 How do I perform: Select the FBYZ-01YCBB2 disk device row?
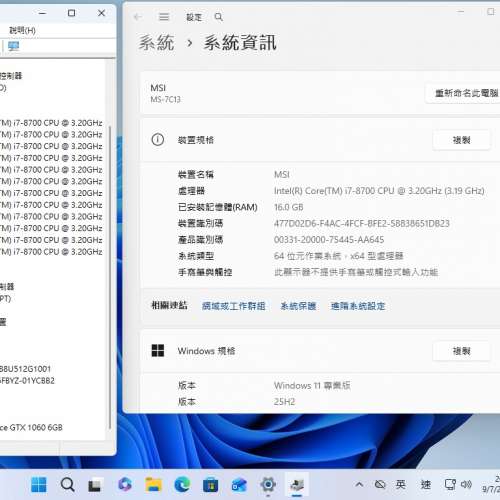coord(27,381)
